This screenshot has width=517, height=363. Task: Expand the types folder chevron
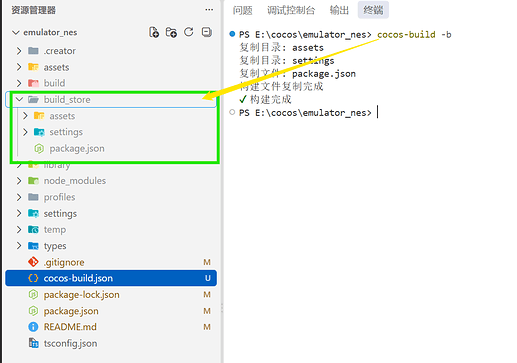(x=19, y=246)
